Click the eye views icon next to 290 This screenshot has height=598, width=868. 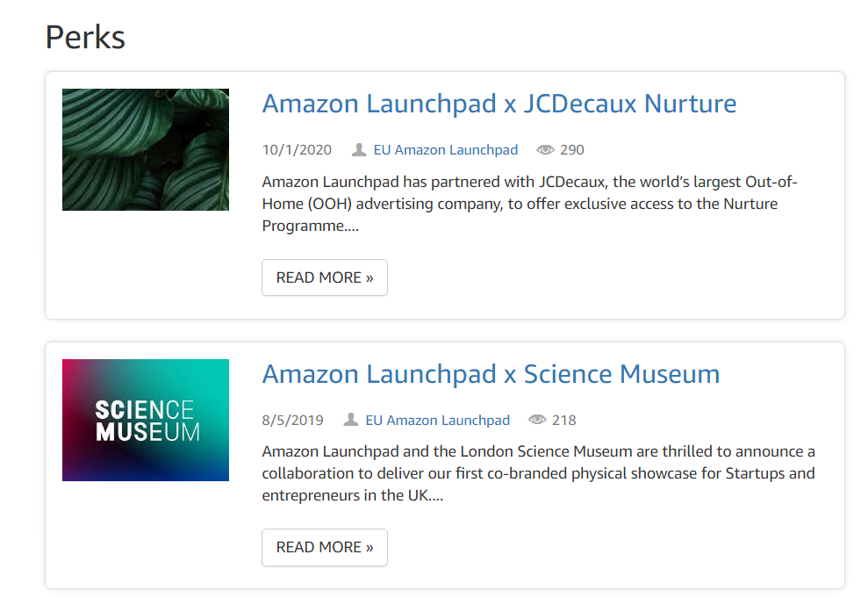(545, 149)
